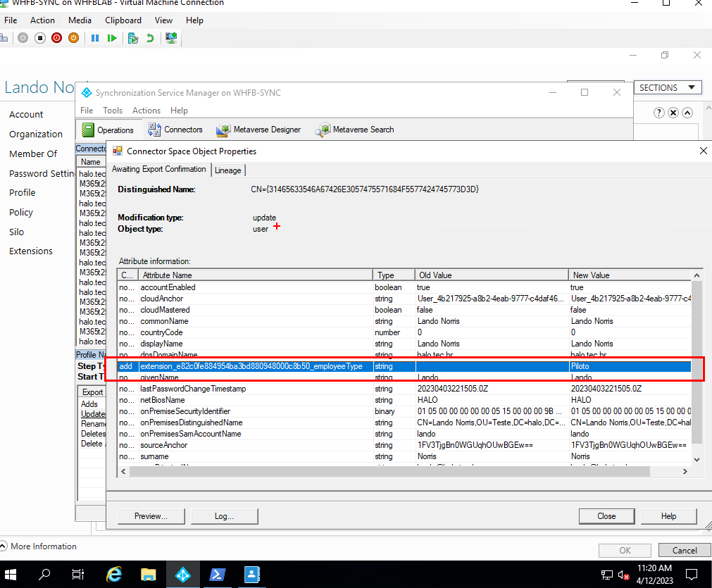Screen dimensions: 712x588
Task: Select the onPremisesSamAccountName row
Action: (x=404, y=434)
